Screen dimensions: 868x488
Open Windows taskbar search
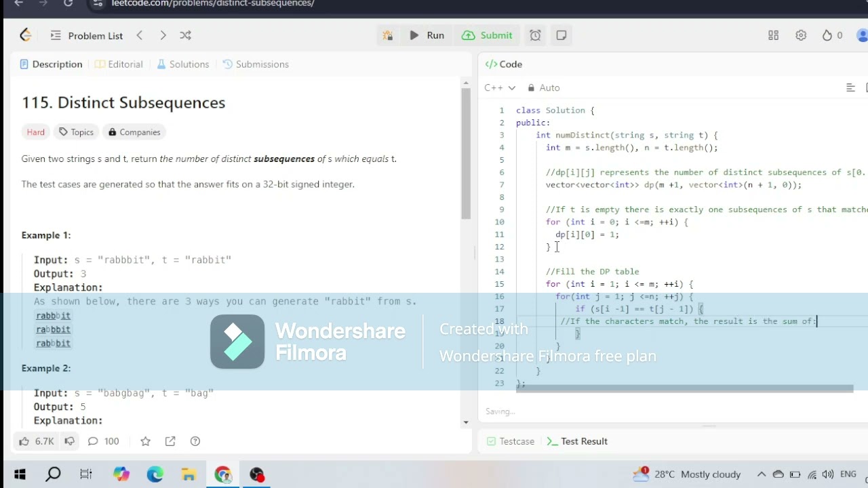click(x=53, y=474)
